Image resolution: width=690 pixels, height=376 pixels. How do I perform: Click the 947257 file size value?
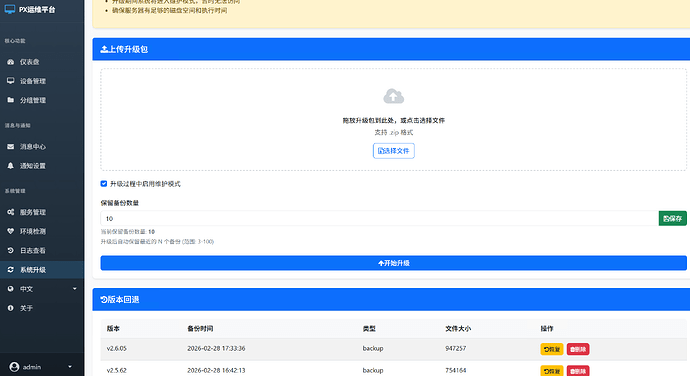[x=455, y=348]
